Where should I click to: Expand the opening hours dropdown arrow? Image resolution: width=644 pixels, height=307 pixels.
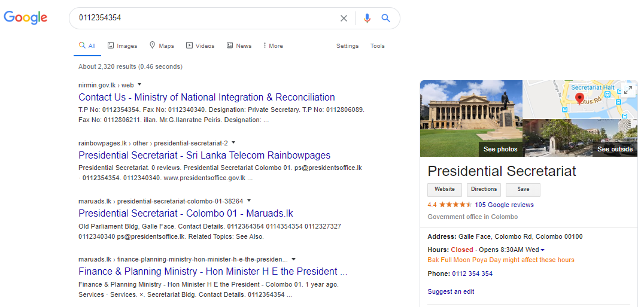point(543,250)
